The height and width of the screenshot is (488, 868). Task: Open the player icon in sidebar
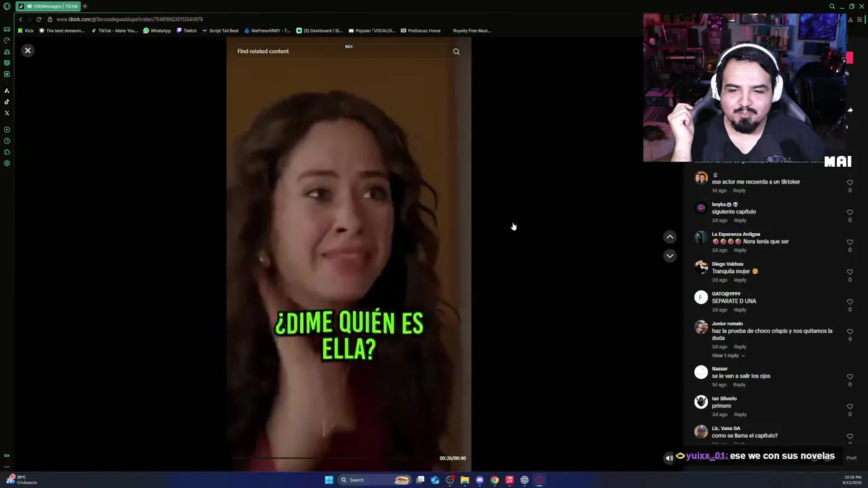tap(7, 129)
